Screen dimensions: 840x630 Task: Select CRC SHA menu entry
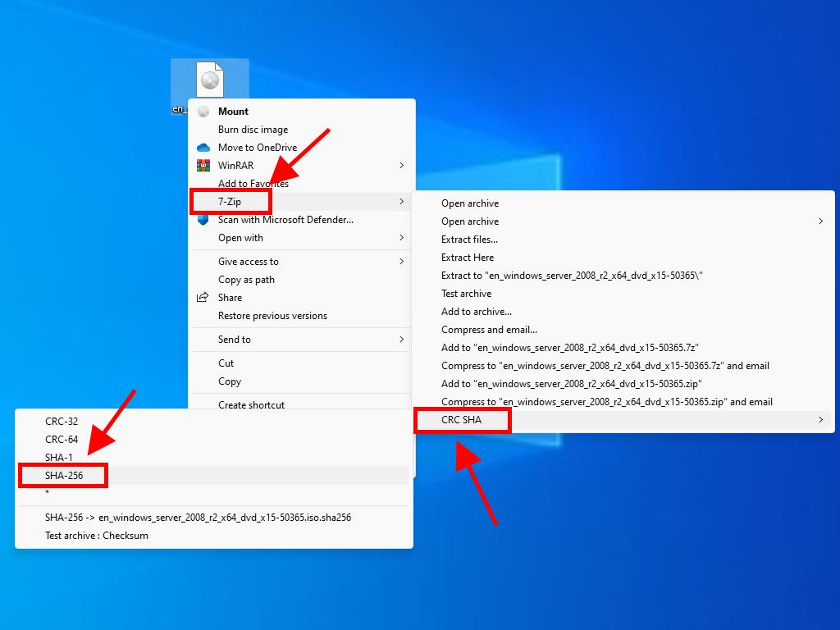(462, 420)
